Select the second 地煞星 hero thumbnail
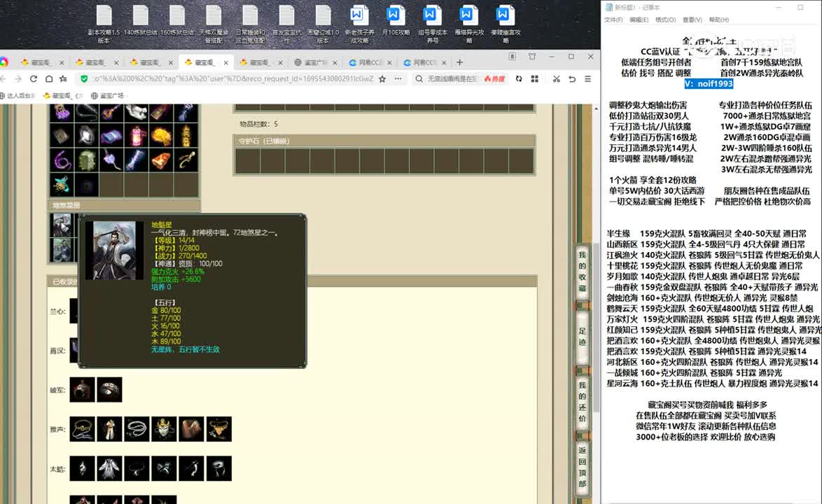Viewport: 822px width, 504px height. pyautogui.click(x=62, y=250)
